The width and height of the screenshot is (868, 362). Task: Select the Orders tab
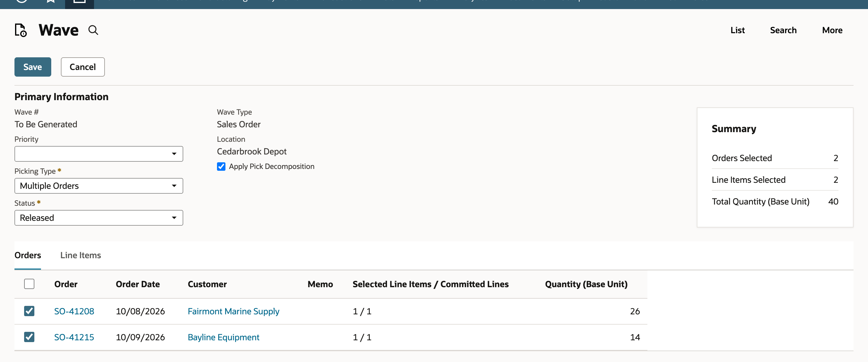pos(28,255)
